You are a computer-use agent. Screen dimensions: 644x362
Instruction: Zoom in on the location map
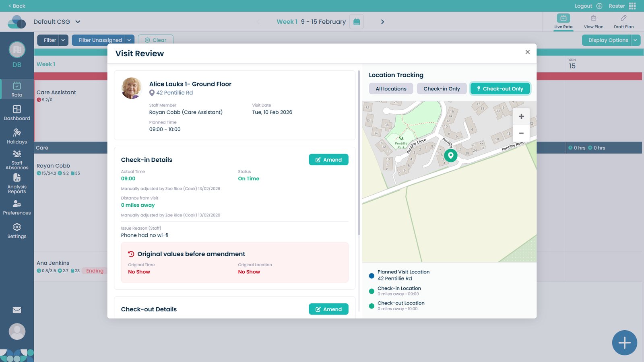[x=521, y=117]
